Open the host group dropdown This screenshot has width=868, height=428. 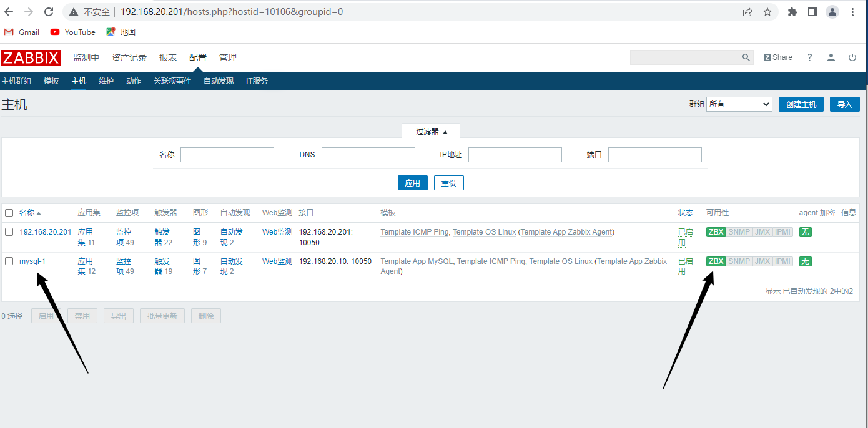pyautogui.click(x=739, y=104)
